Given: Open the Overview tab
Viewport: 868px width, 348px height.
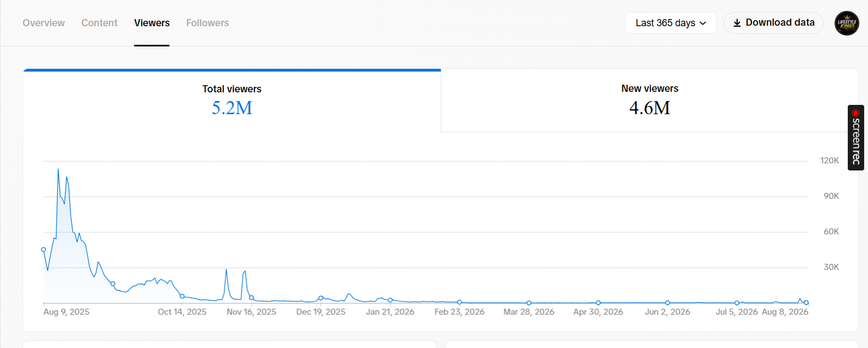Looking at the screenshot, I should click(x=44, y=23).
